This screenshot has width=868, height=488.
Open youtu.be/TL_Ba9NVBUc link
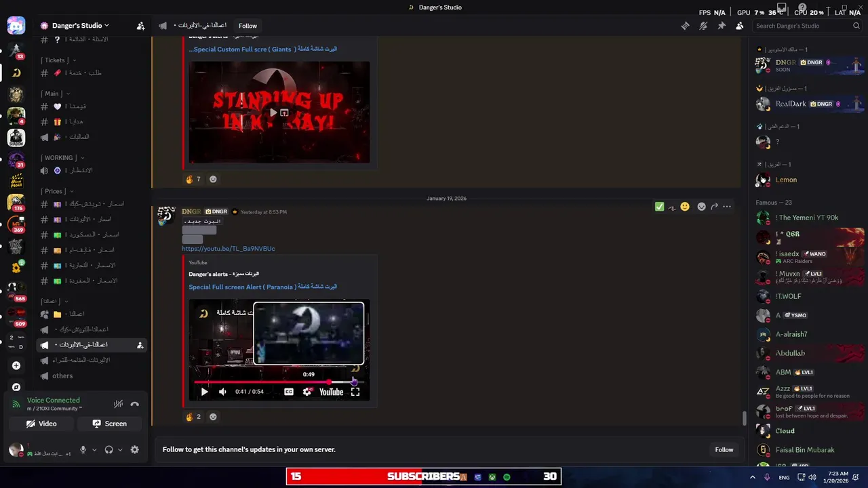point(229,249)
